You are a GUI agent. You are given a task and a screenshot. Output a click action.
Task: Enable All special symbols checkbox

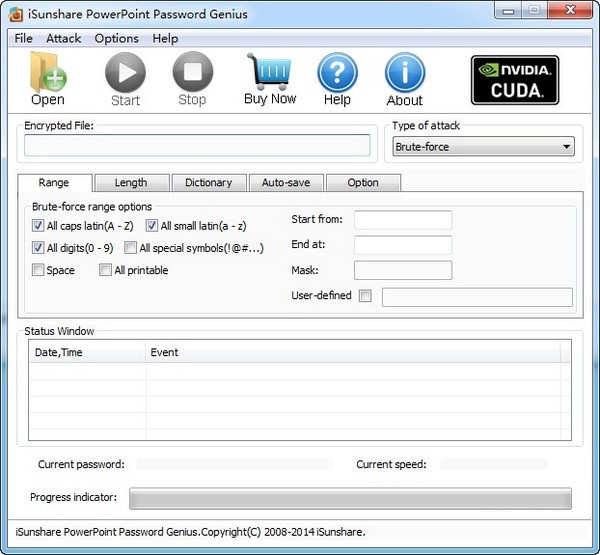pos(130,248)
